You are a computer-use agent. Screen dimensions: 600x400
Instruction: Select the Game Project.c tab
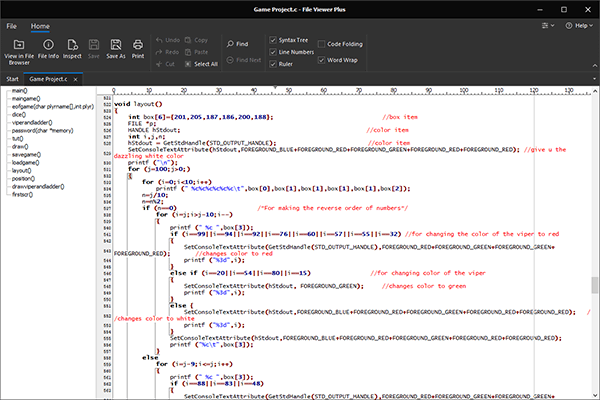point(48,79)
